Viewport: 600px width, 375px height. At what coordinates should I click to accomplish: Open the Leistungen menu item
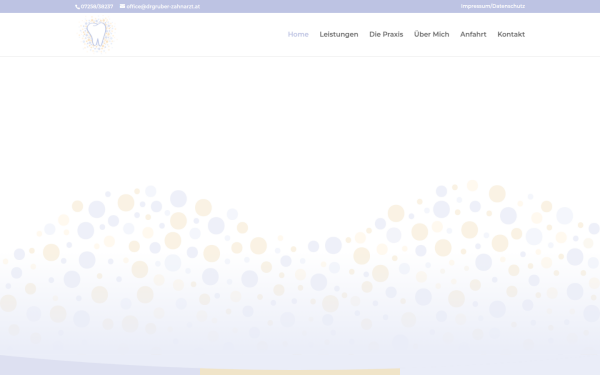pos(339,34)
